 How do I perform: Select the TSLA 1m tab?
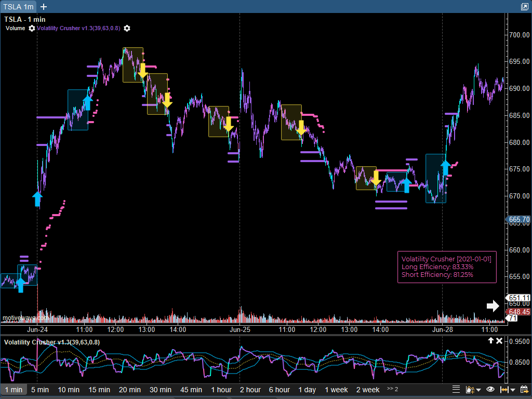click(18, 7)
